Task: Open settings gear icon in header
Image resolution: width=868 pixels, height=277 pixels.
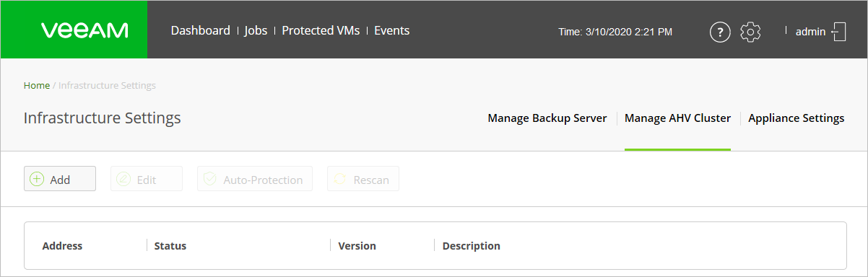Action: 751,32
